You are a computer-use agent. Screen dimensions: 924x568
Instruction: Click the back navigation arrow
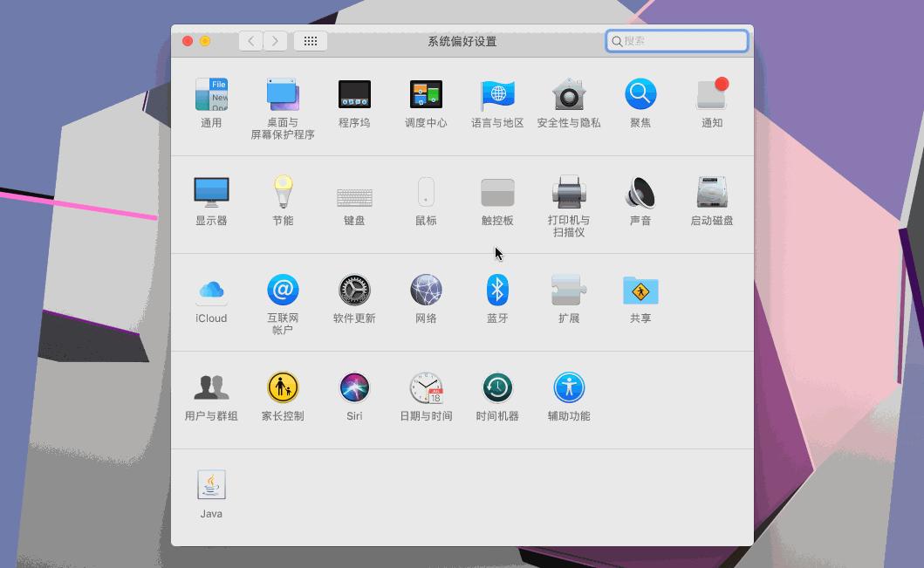click(x=250, y=40)
